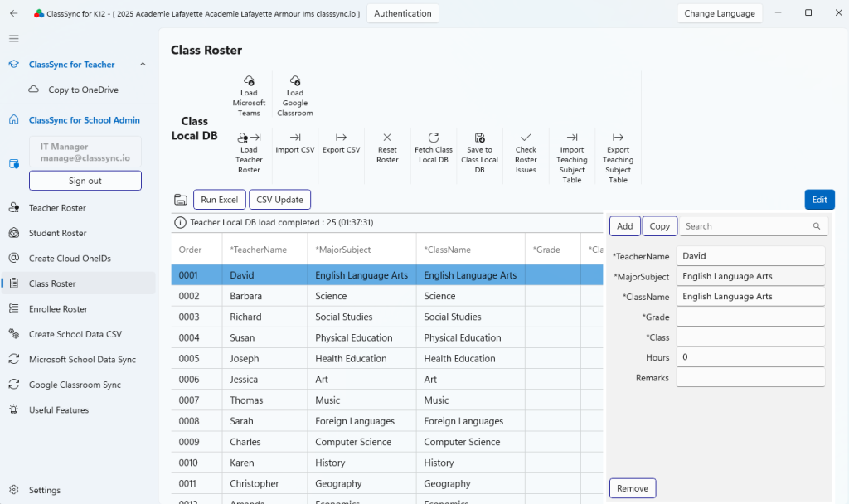The image size is (849, 504).
Task: Click the Useful Features lightbulb icon
Action: pos(14,409)
